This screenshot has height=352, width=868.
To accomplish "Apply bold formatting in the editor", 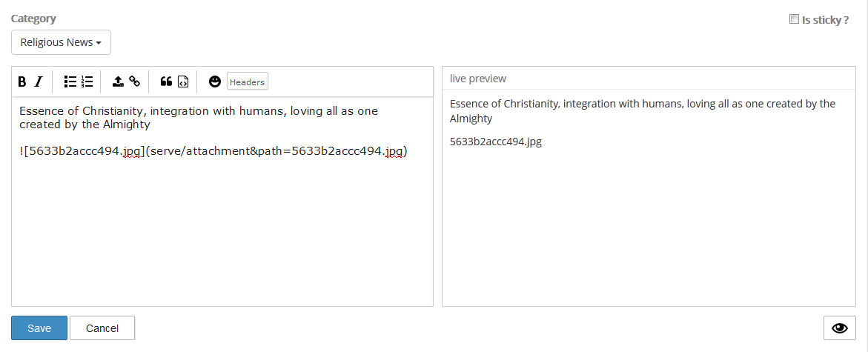I will click(22, 82).
